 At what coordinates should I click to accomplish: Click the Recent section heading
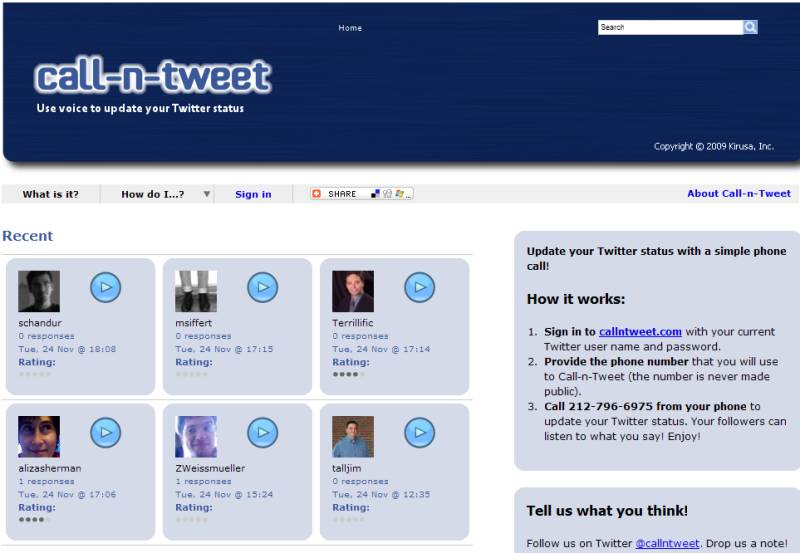coord(28,236)
